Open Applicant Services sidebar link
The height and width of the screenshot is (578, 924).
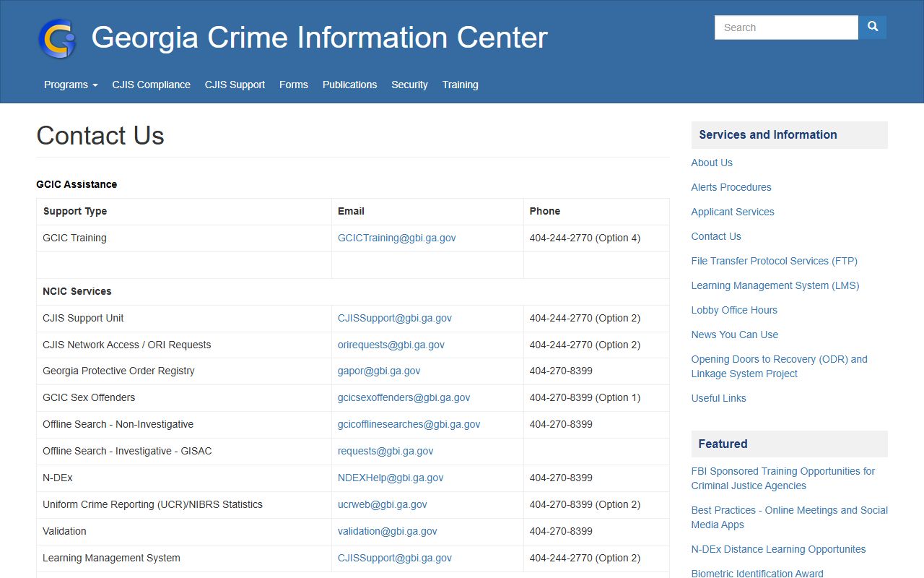click(733, 212)
